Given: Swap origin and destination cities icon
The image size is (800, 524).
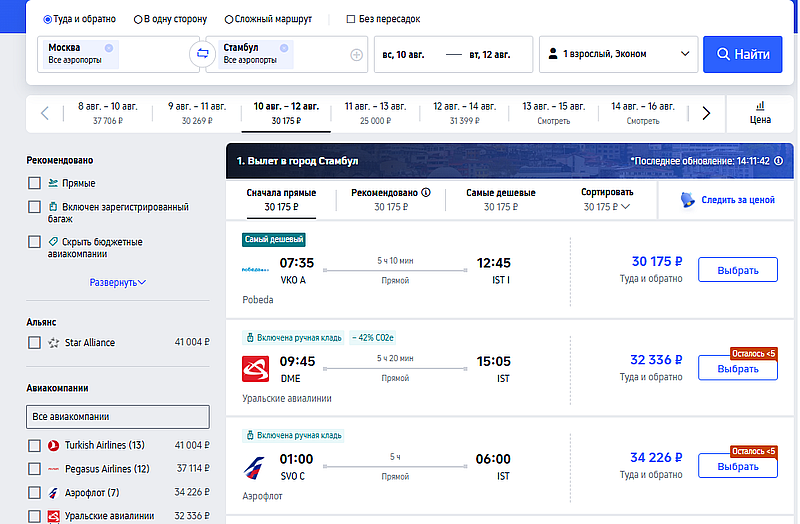Looking at the screenshot, I should (x=202, y=54).
